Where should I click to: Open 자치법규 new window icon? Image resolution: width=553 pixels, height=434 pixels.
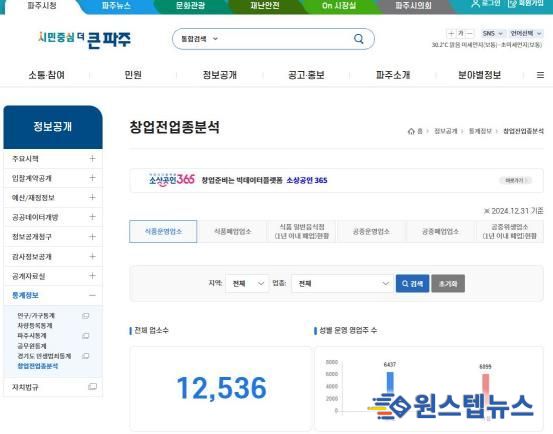coord(92,387)
